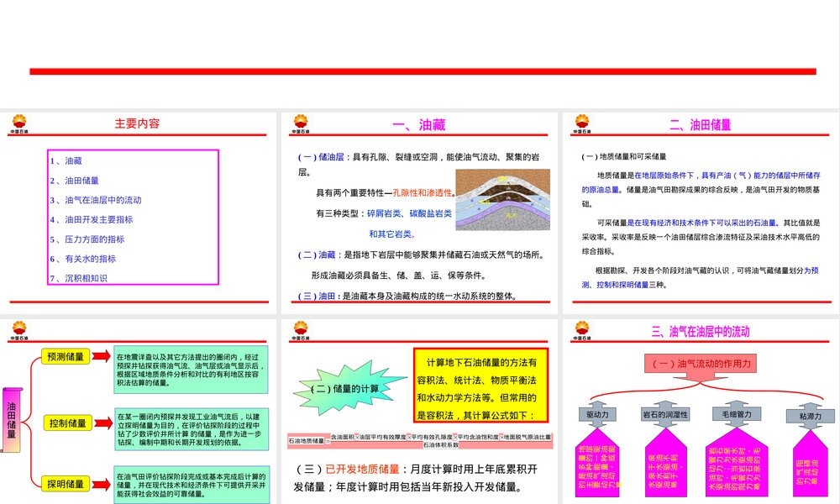Click the blue text 碎屑岩类、碳酸盐岩类
The image size is (840, 504).
pyautogui.click(x=409, y=213)
